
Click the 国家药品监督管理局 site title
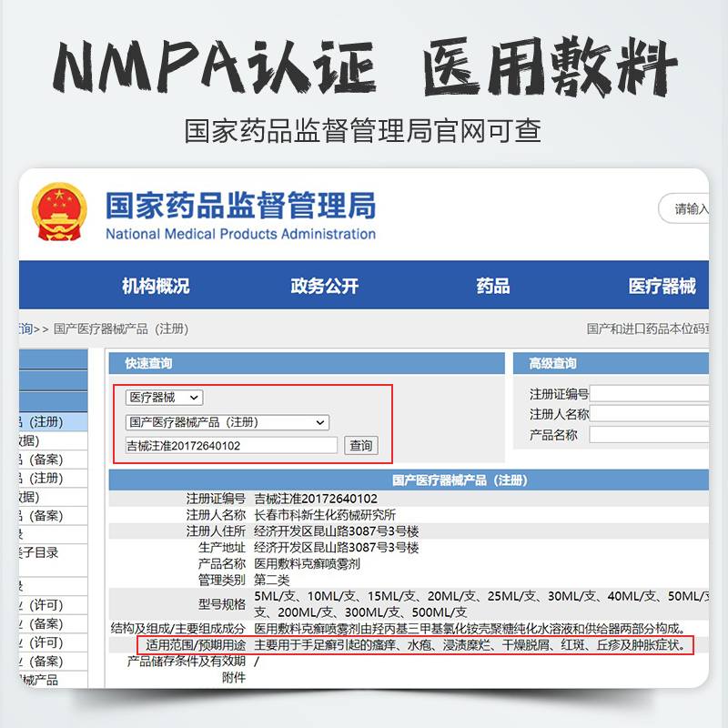point(240,206)
